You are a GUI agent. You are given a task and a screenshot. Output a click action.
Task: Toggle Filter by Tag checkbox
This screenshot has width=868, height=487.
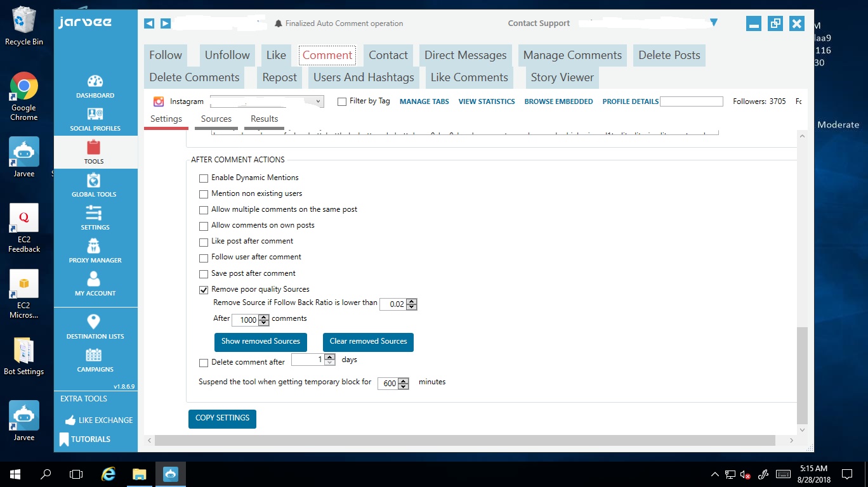pyautogui.click(x=342, y=101)
